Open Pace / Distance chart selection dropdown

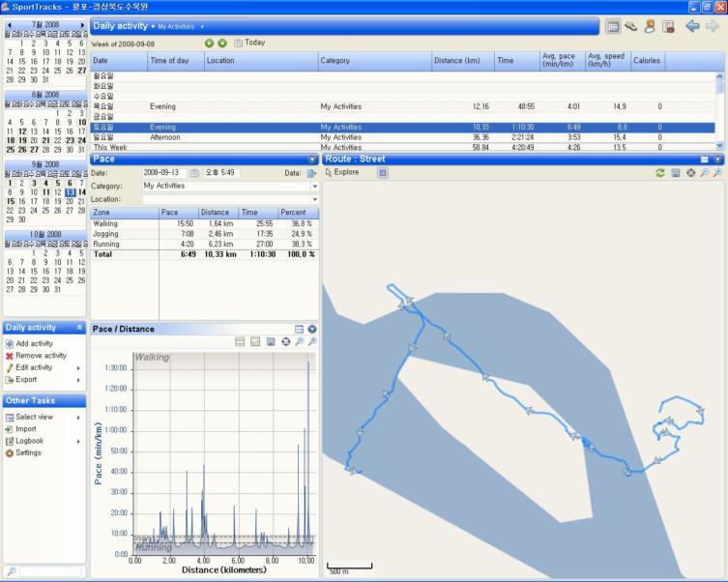(x=312, y=329)
